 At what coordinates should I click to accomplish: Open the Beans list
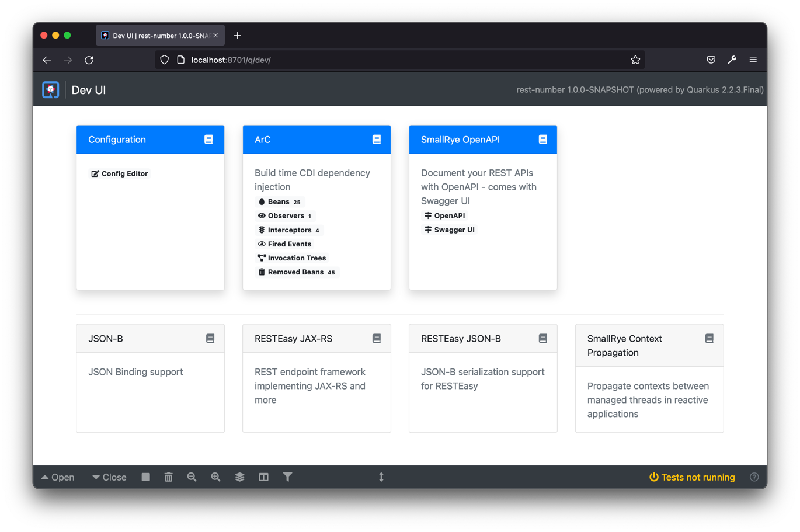(280, 201)
